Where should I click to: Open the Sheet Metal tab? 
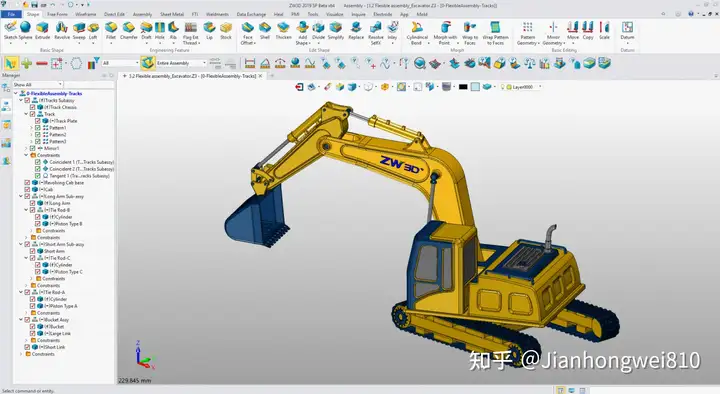(x=172, y=14)
